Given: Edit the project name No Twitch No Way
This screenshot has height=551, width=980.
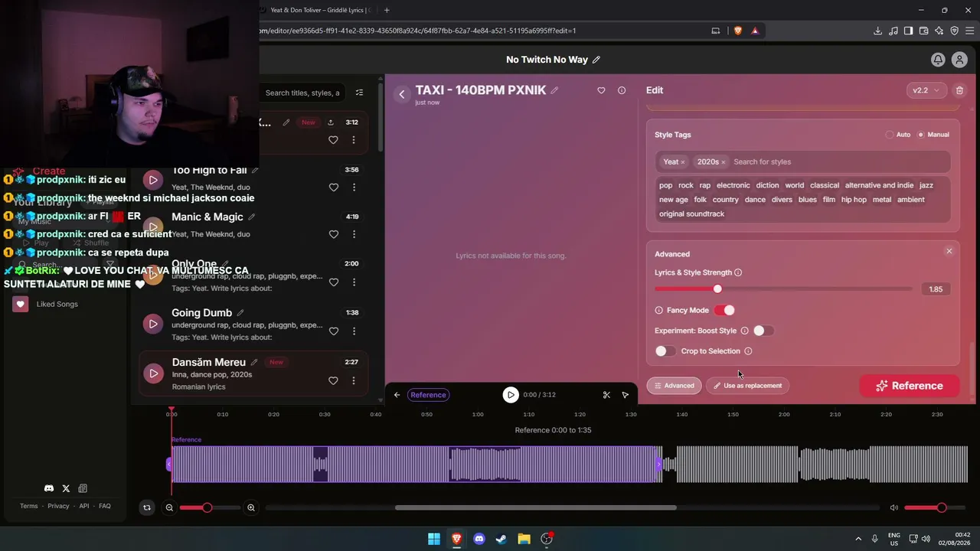Looking at the screenshot, I should pyautogui.click(x=596, y=60).
